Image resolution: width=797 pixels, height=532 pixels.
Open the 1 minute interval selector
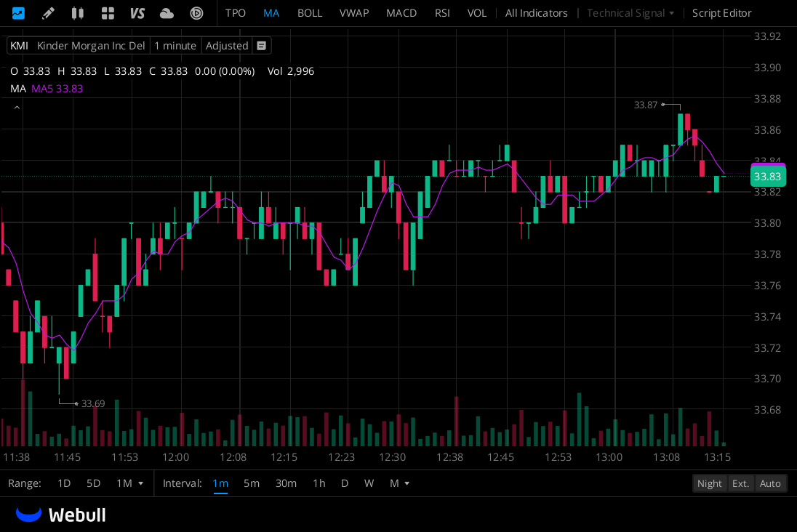click(175, 46)
